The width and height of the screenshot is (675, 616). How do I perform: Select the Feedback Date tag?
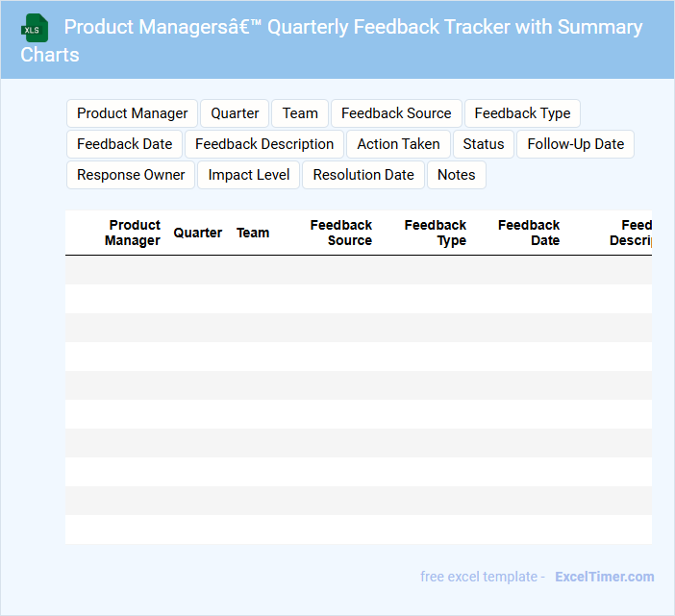[x=125, y=144]
